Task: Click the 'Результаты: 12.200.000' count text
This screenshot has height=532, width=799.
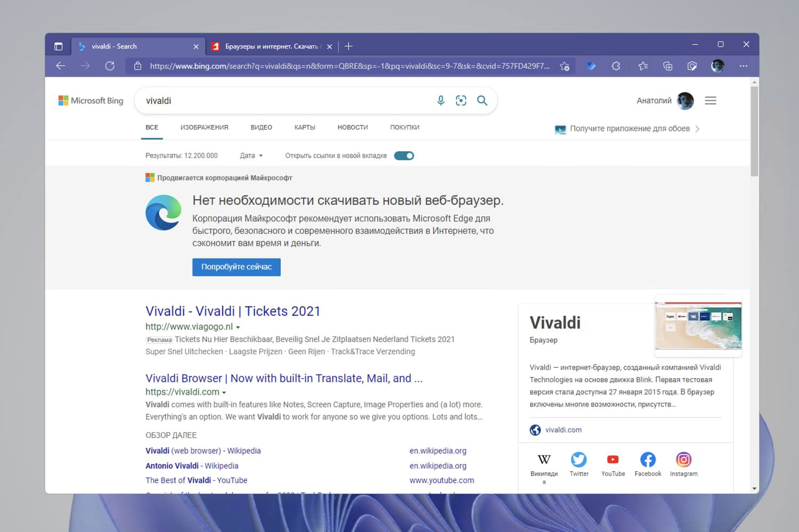Action: tap(182, 155)
